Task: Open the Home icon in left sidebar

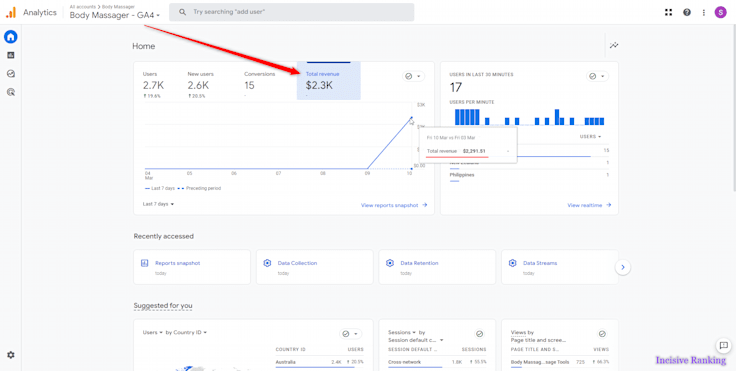Action: tap(11, 37)
